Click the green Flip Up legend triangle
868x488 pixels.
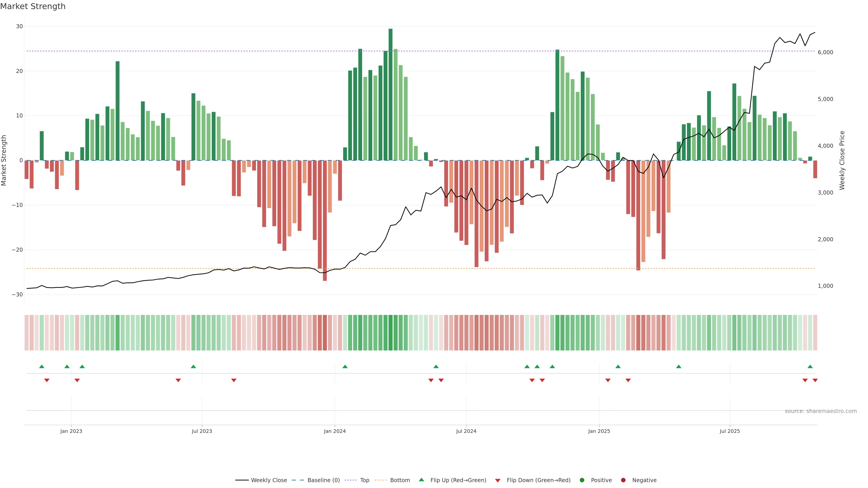click(421, 480)
